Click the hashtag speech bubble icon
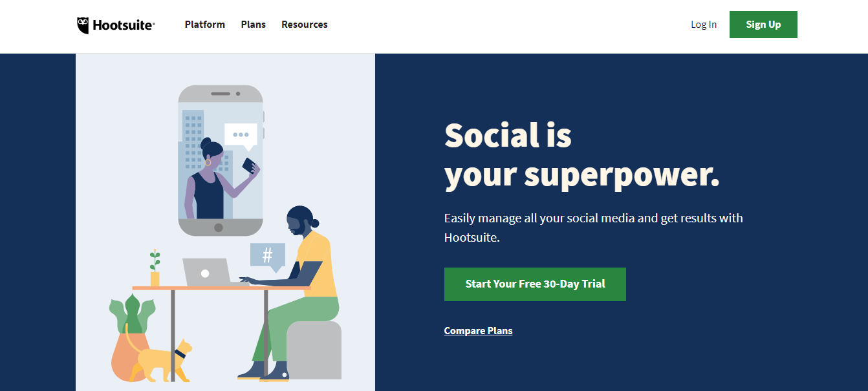This screenshot has height=391, width=868. 267,256
